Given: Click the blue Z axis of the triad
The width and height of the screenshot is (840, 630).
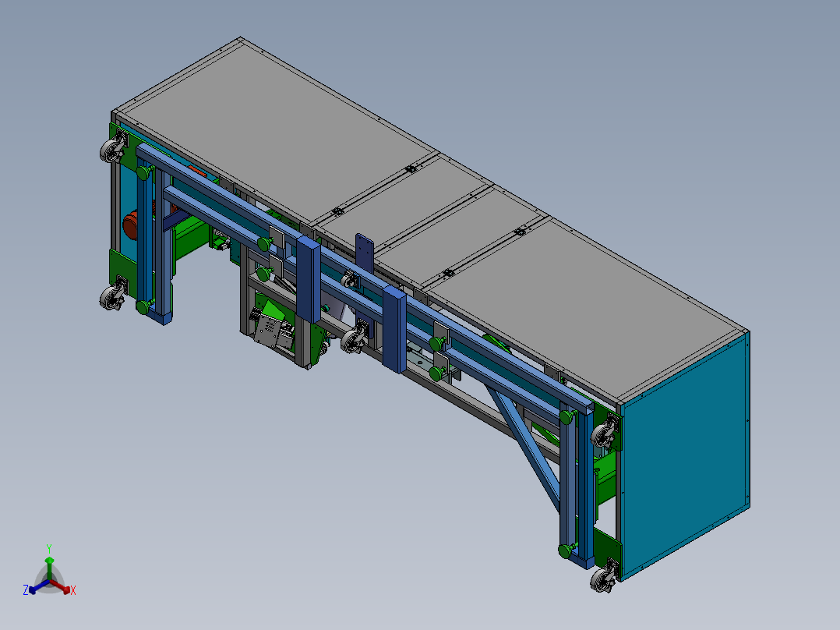Looking at the screenshot, I should pos(39,586).
